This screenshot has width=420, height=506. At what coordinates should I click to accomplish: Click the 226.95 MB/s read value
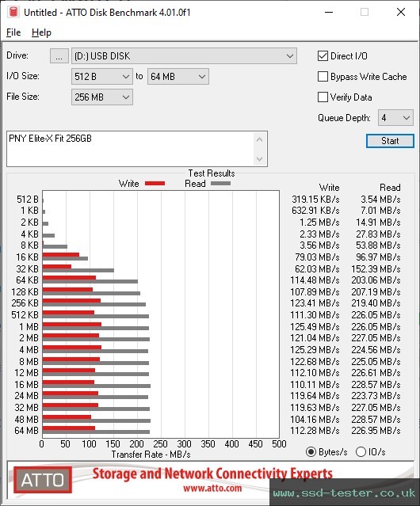tap(376, 431)
